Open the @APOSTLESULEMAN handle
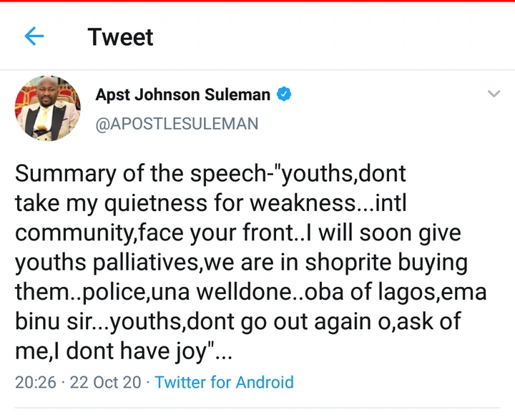Viewport: 515px width, 420px height. click(x=177, y=123)
